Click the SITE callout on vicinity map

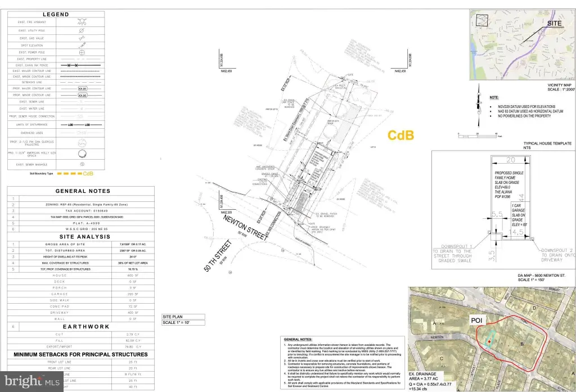tap(554, 24)
